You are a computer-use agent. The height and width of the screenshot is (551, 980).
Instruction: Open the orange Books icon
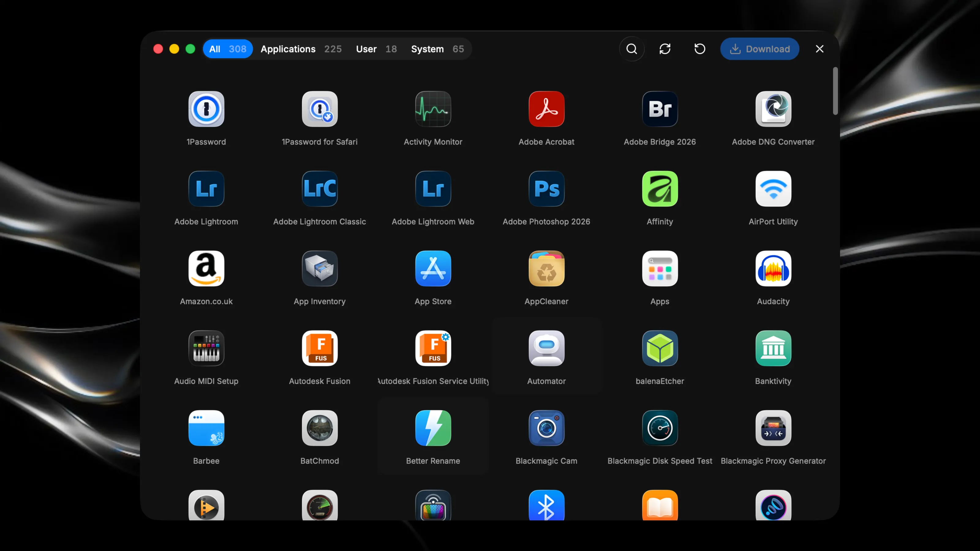(x=660, y=505)
